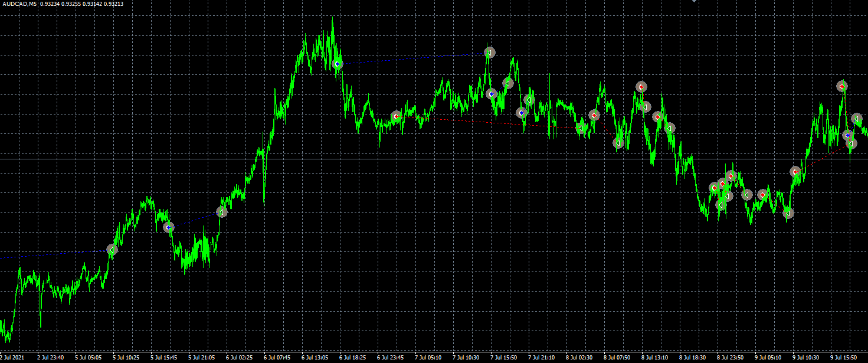Click the '8 Jul 18:30' time label

tap(692, 357)
